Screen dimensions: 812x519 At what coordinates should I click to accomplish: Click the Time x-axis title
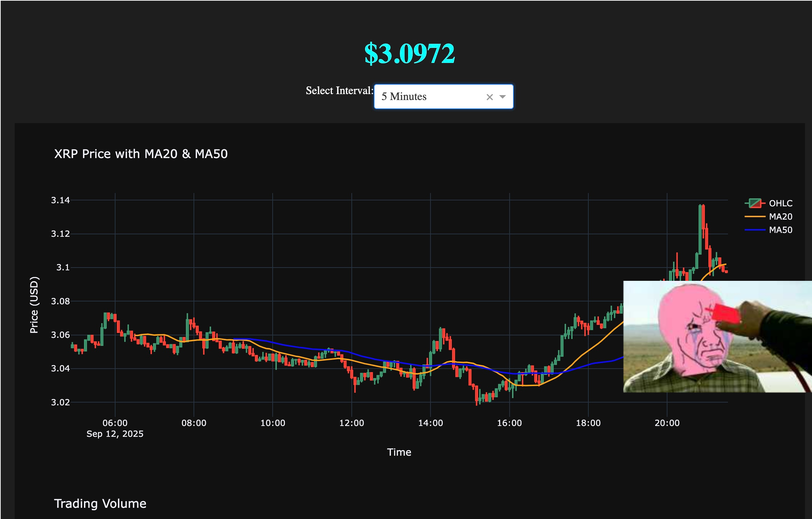[399, 452]
